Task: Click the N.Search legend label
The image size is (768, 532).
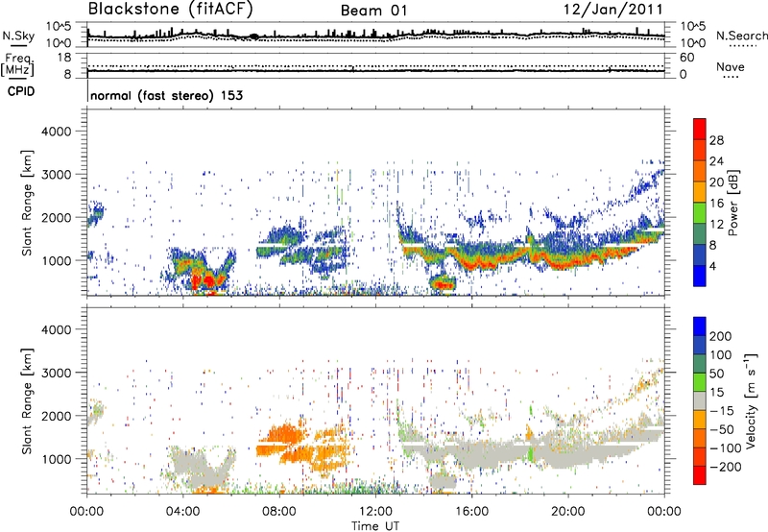Action: (x=742, y=36)
